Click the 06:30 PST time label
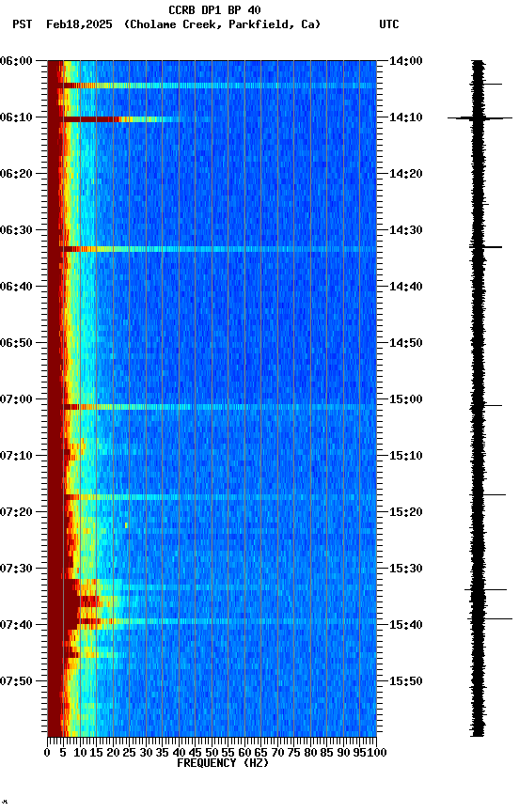Screen dimensions: 519x812 point(16,230)
